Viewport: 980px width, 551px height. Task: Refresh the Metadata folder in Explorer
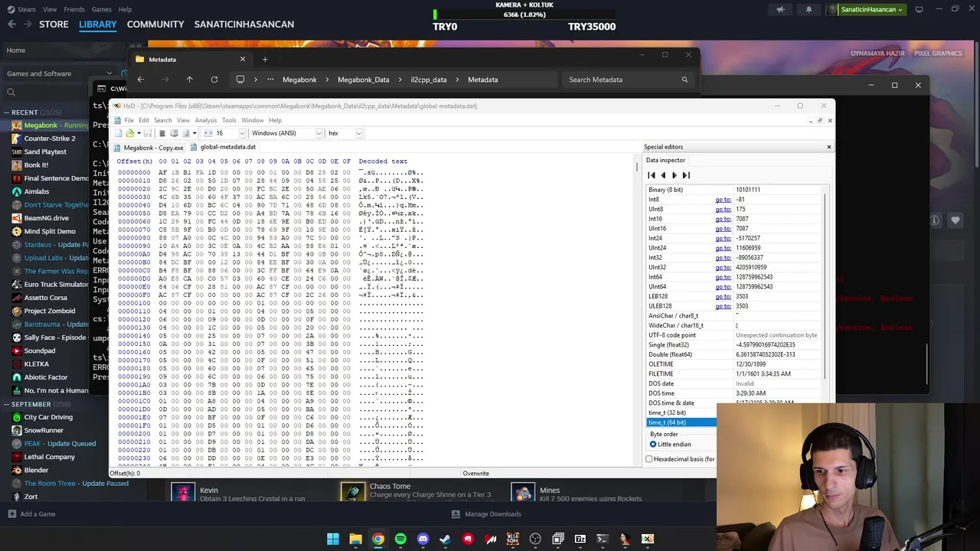[214, 80]
